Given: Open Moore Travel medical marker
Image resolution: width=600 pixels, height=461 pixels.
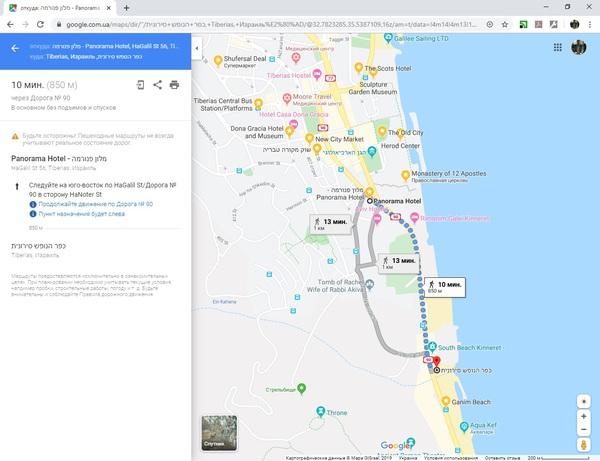Looking at the screenshot, I should click(287, 99).
